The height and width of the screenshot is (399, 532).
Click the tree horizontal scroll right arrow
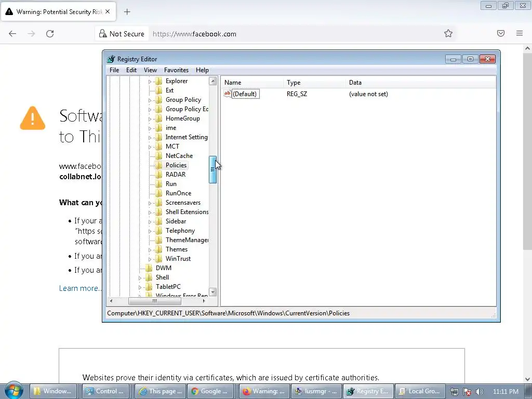click(204, 301)
